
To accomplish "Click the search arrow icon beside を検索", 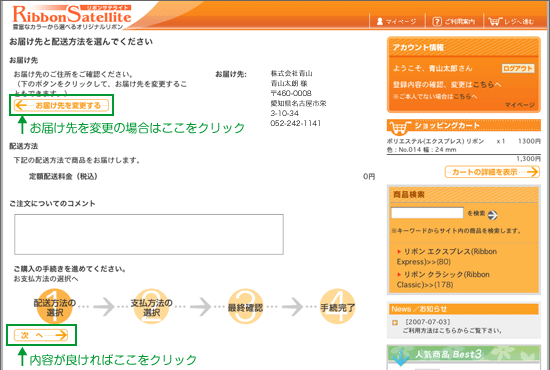I will pos(492,215).
